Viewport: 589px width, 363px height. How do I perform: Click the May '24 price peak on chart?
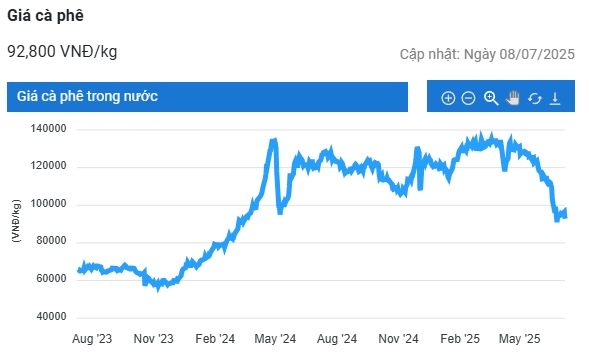(x=274, y=141)
